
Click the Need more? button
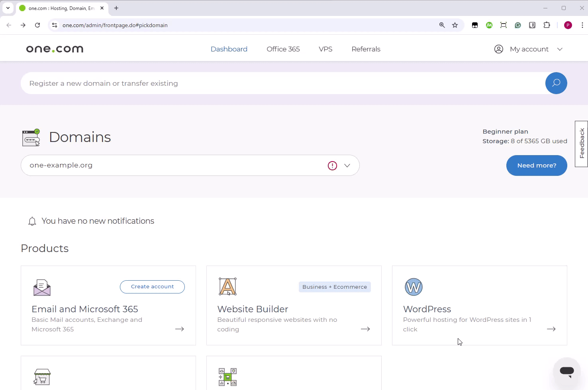pyautogui.click(x=537, y=165)
